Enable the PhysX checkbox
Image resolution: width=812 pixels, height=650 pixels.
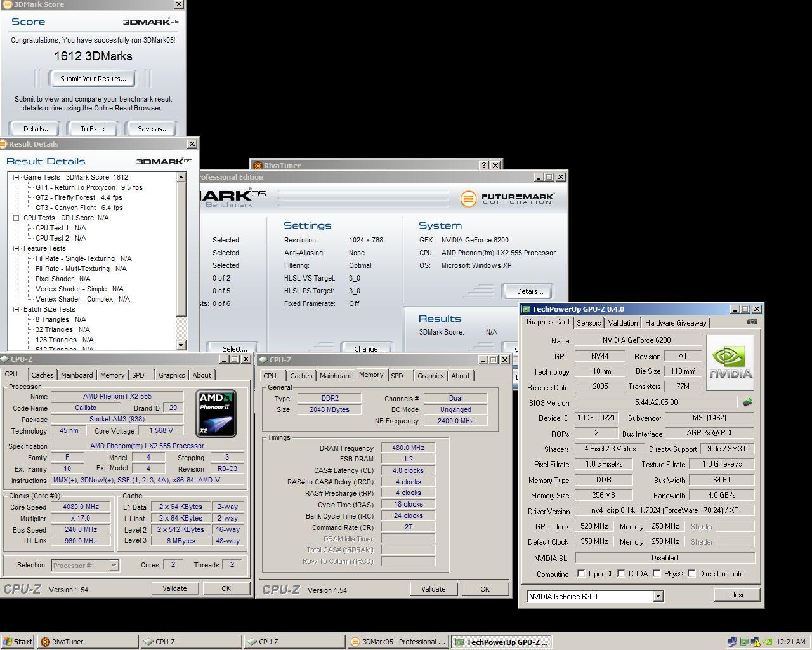coord(657,573)
